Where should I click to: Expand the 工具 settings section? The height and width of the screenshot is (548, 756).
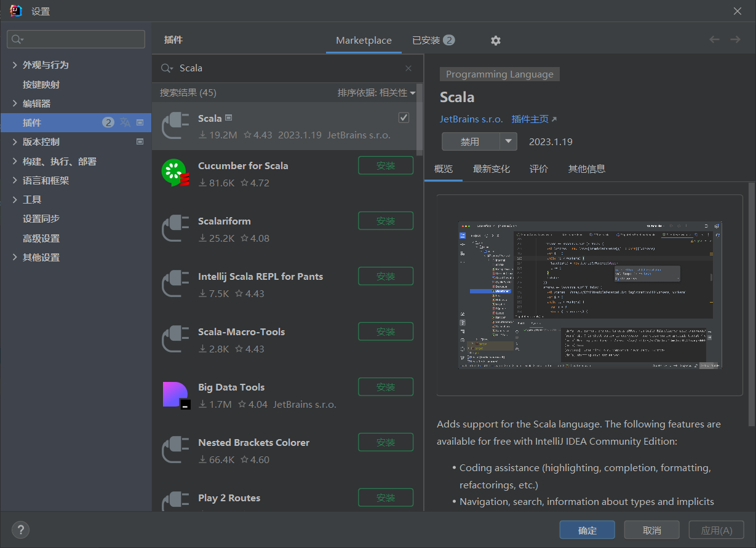click(x=15, y=199)
